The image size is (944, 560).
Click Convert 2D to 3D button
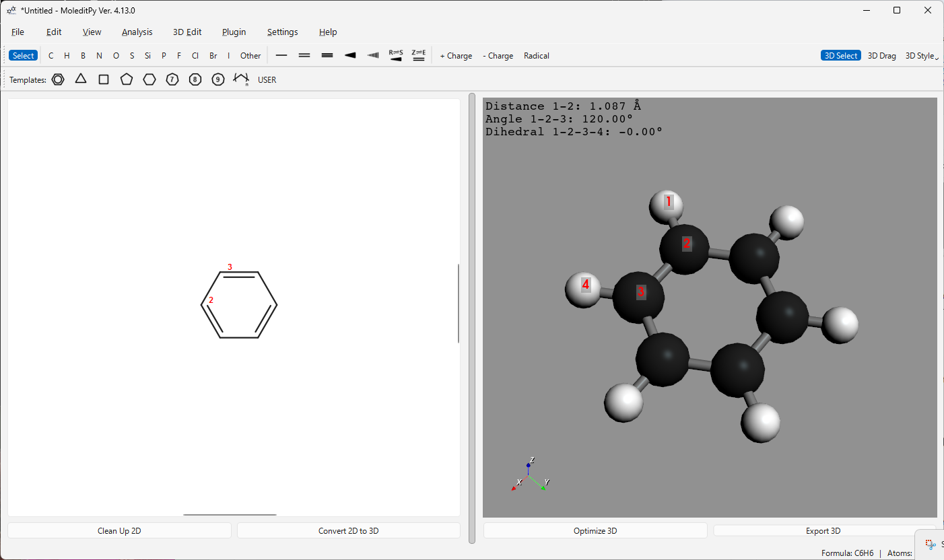[x=349, y=530]
